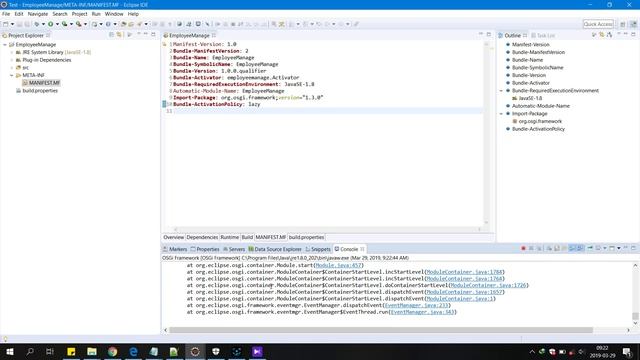The image size is (640, 360).
Task: Collapse the META-INF folder
Action: (x=12, y=76)
